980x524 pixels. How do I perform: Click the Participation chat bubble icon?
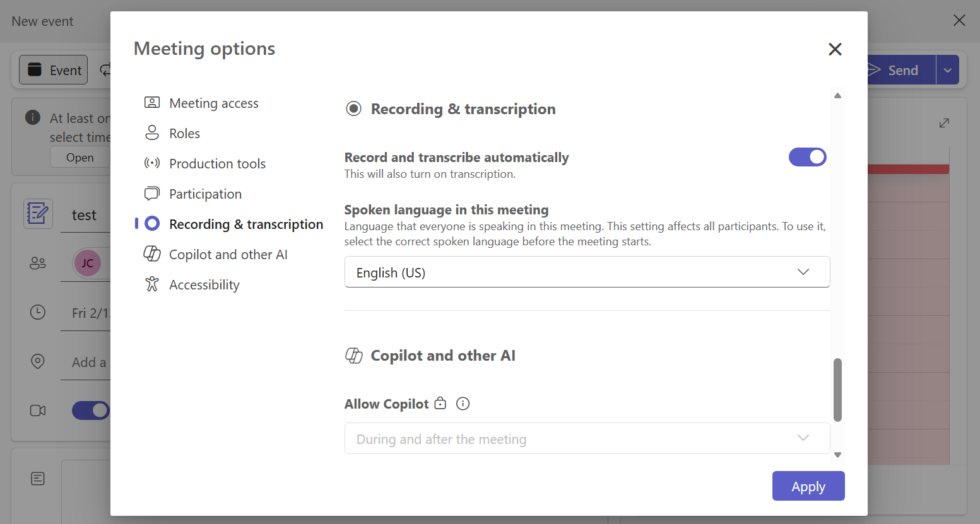pyautogui.click(x=152, y=194)
